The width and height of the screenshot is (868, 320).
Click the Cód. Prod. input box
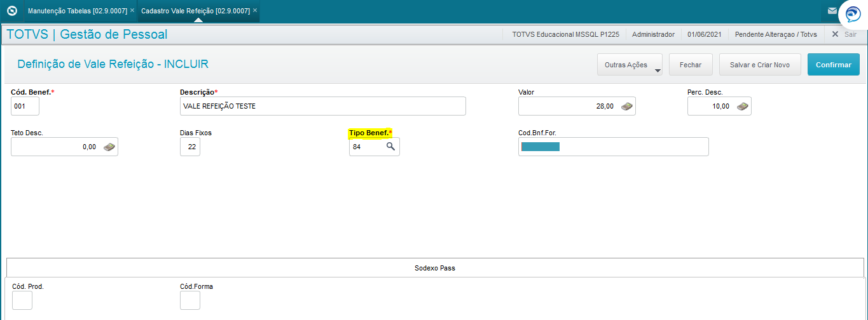click(x=22, y=300)
